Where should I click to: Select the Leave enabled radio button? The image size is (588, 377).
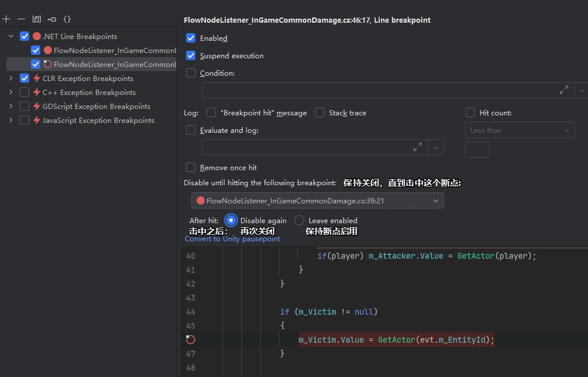click(x=299, y=220)
